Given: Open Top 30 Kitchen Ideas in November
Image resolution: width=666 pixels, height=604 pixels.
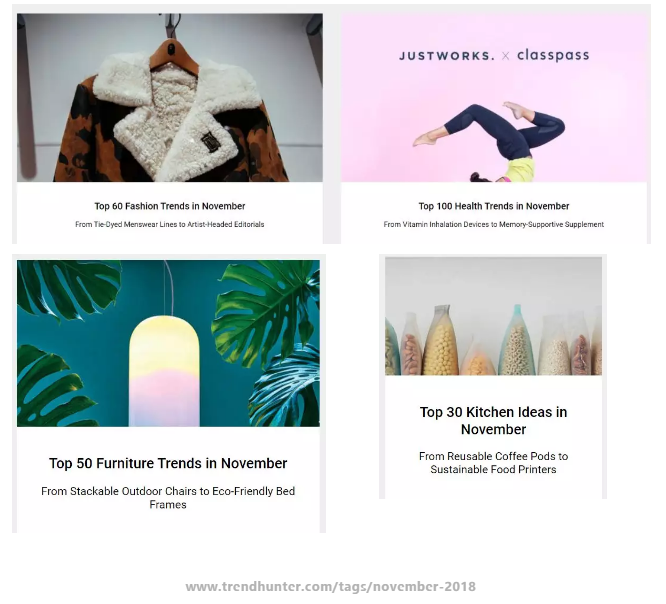Looking at the screenshot, I should [x=494, y=421].
